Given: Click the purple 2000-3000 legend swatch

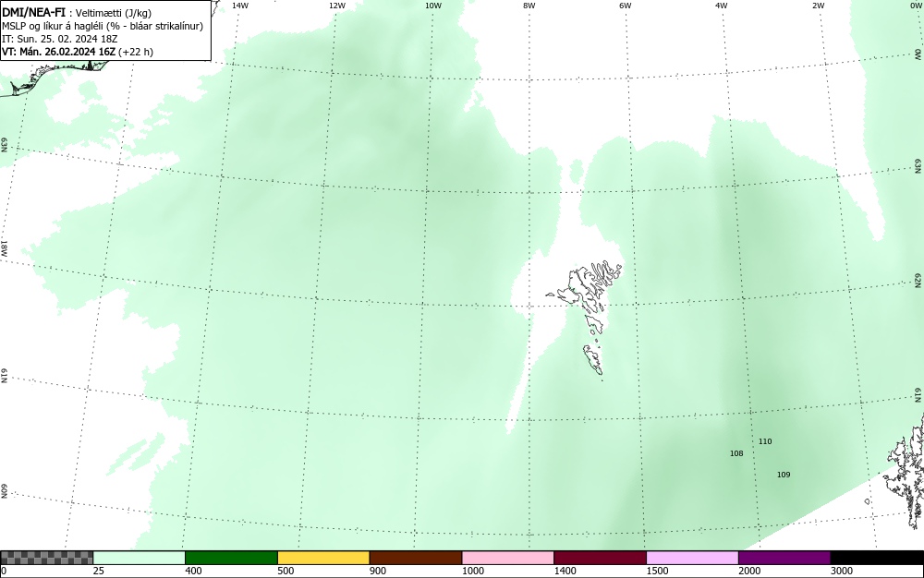Looking at the screenshot, I should (784, 558).
